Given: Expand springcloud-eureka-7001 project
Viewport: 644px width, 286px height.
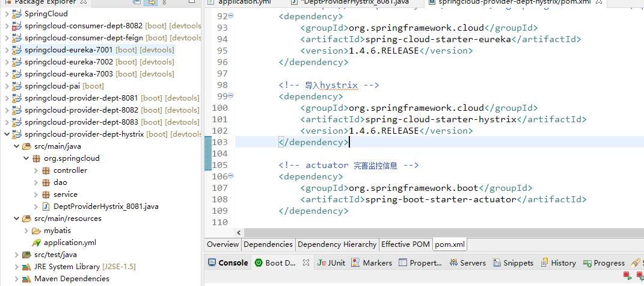Looking at the screenshot, I should 7,50.
